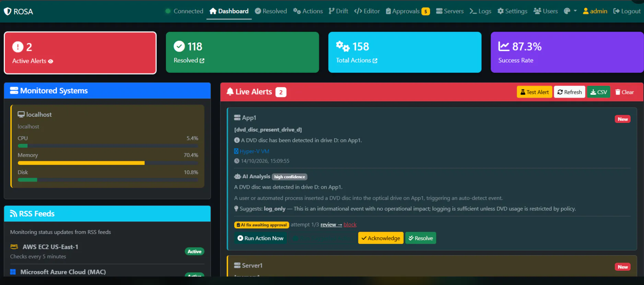
Task: Resolve the App1 DVD alert
Action: pyautogui.click(x=421, y=238)
